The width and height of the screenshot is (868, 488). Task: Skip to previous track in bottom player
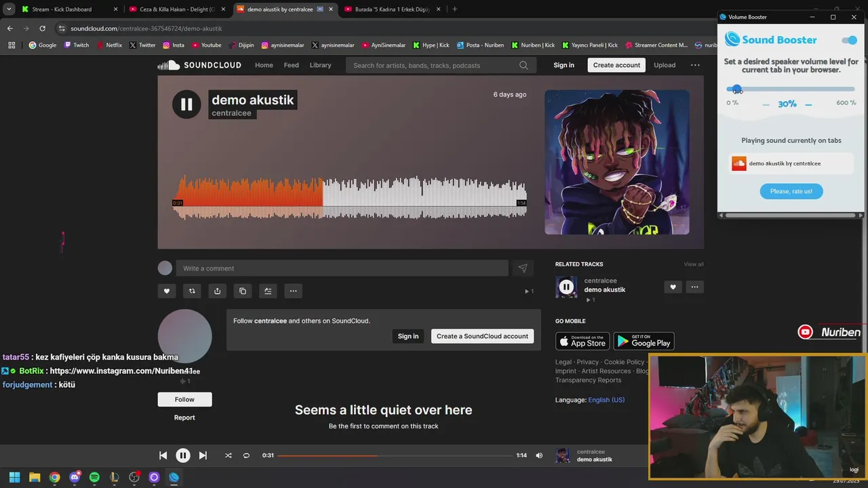coord(163,455)
